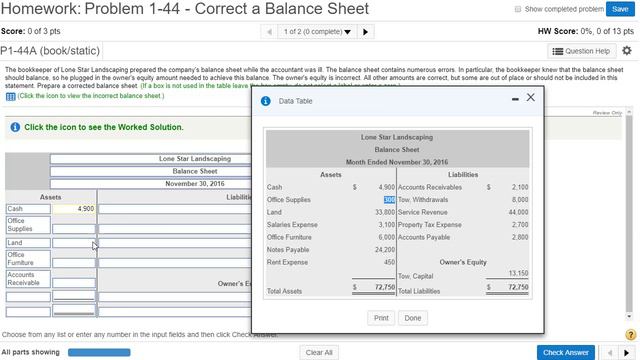Click the Worked Solution info icon
The height and width of the screenshot is (360, 640).
click(x=15, y=127)
